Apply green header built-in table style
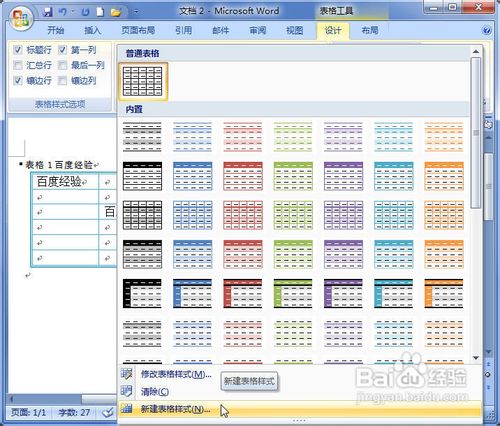500x426 pixels. click(x=293, y=176)
